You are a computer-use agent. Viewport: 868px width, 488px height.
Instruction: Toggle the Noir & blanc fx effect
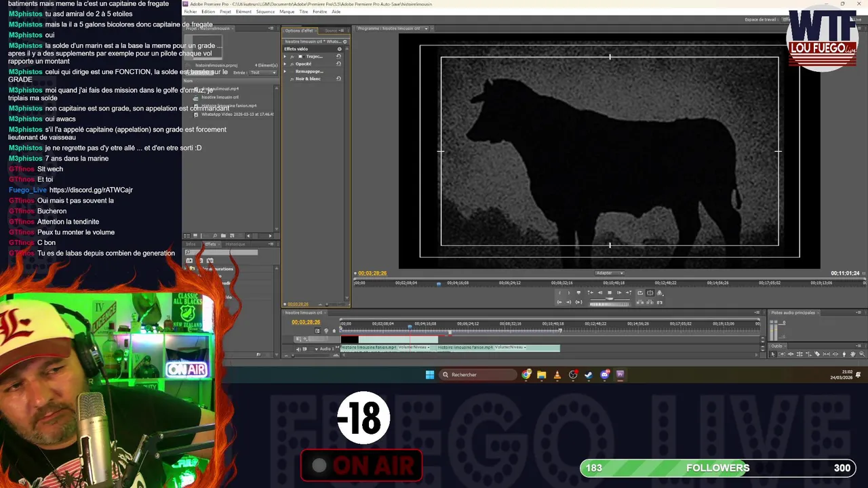point(292,79)
